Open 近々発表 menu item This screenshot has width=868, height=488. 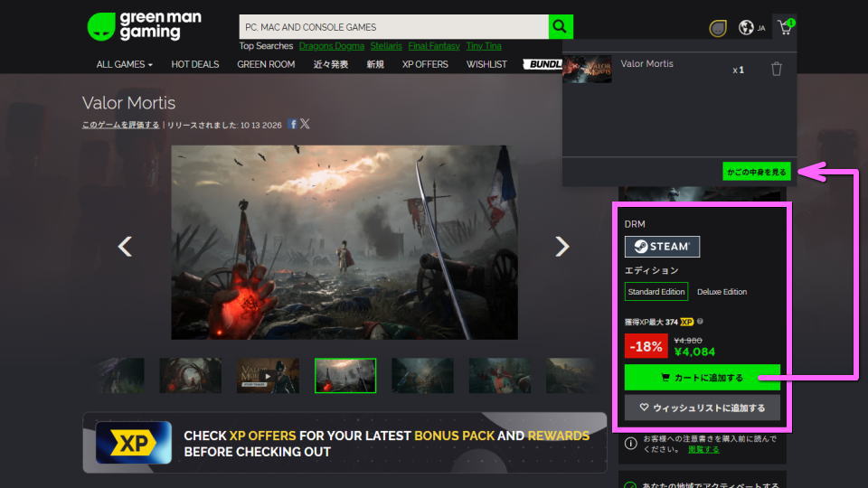[331, 64]
